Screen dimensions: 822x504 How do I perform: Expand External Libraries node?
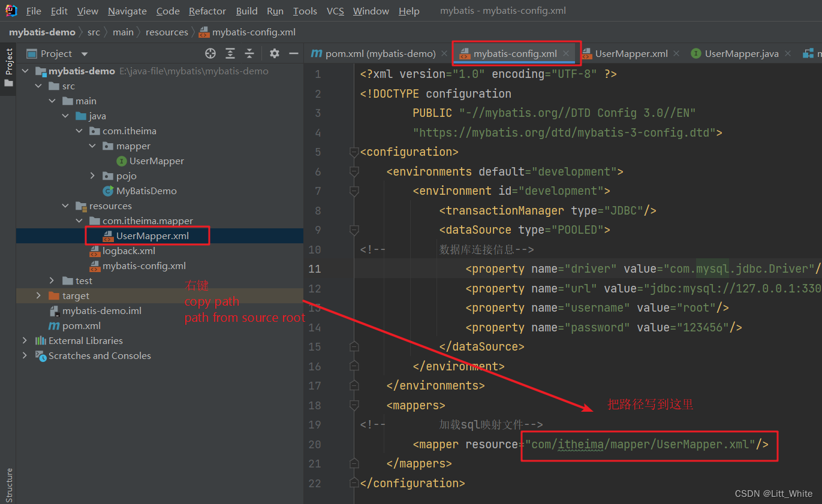pos(25,341)
